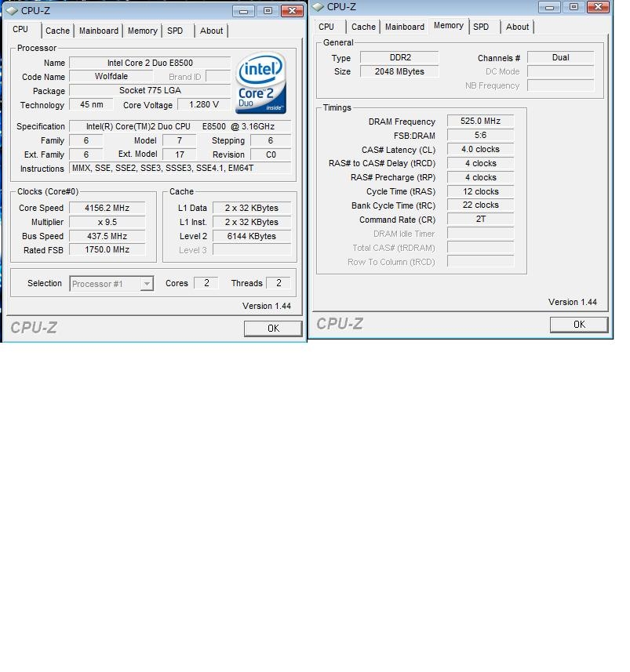Select the SPD tab in right CPU-Z window
The image size is (630, 672).
[x=481, y=27]
